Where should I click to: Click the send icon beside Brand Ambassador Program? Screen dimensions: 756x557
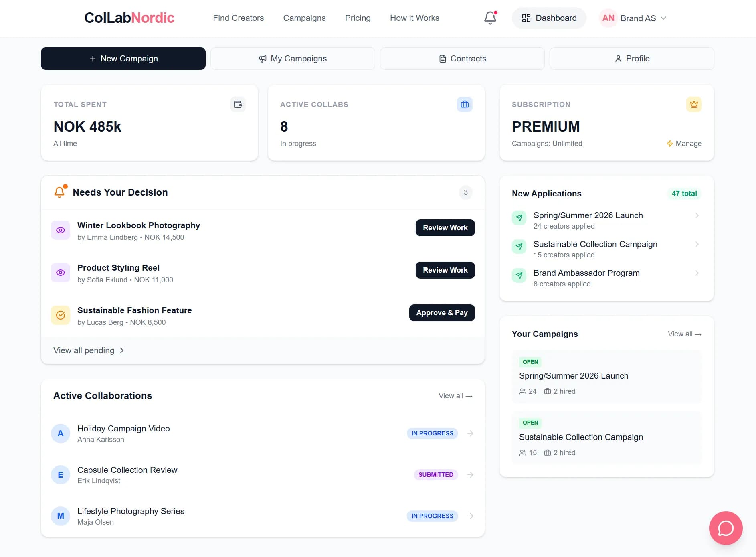(x=519, y=275)
